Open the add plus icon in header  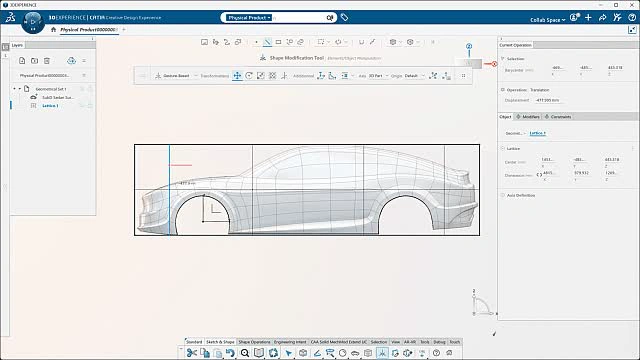588,18
